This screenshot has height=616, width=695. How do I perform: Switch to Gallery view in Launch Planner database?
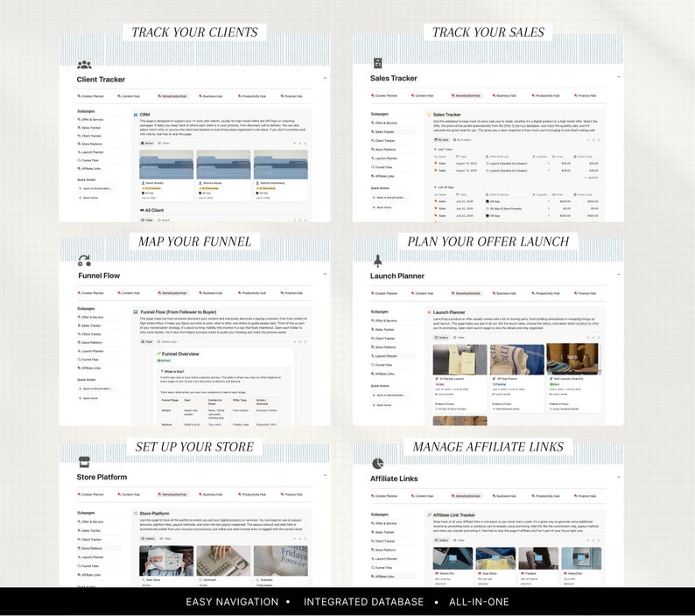(441, 337)
